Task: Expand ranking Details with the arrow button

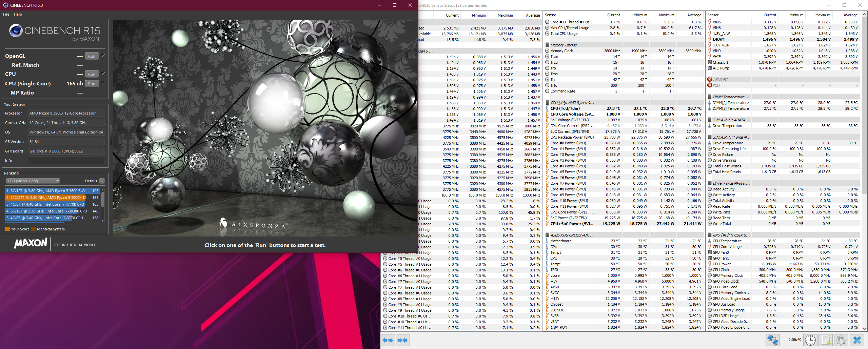Action: click(x=102, y=181)
